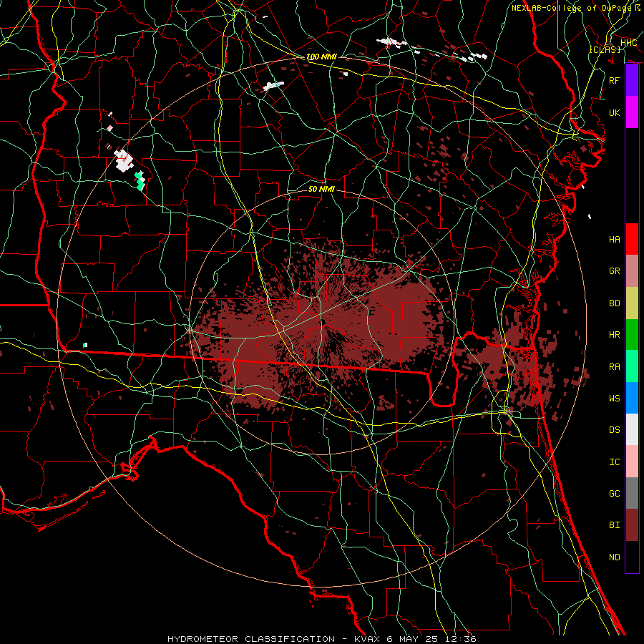This screenshot has width=644, height=644.
Task: Click the BI legend label
Action: (x=614, y=525)
